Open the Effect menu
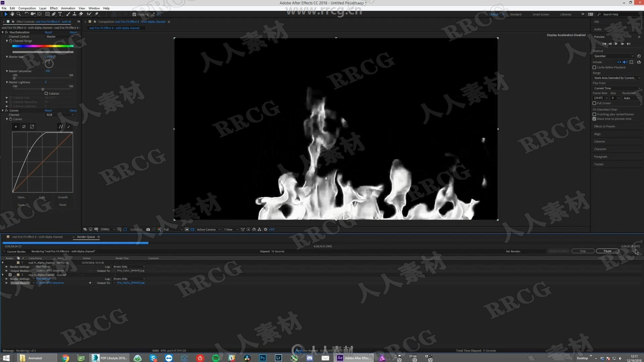The width and height of the screenshot is (644, 362). tap(54, 8)
